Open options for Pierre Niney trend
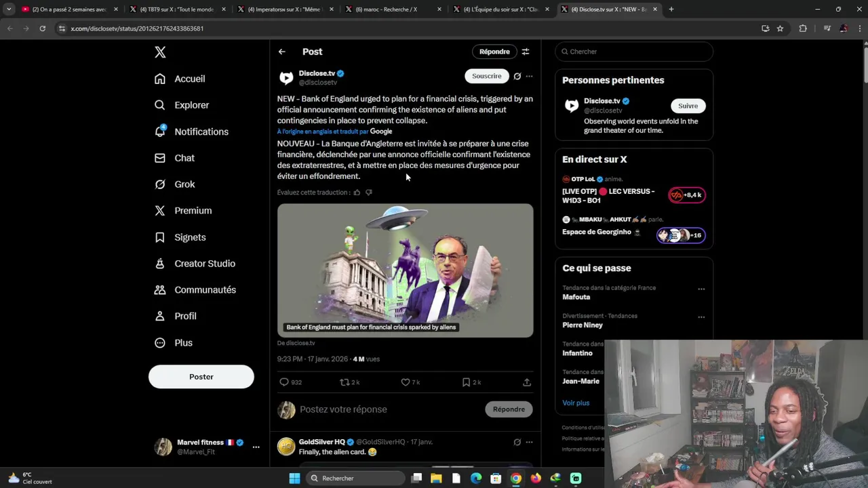Viewport: 868px width, 488px height. pyautogui.click(x=701, y=317)
